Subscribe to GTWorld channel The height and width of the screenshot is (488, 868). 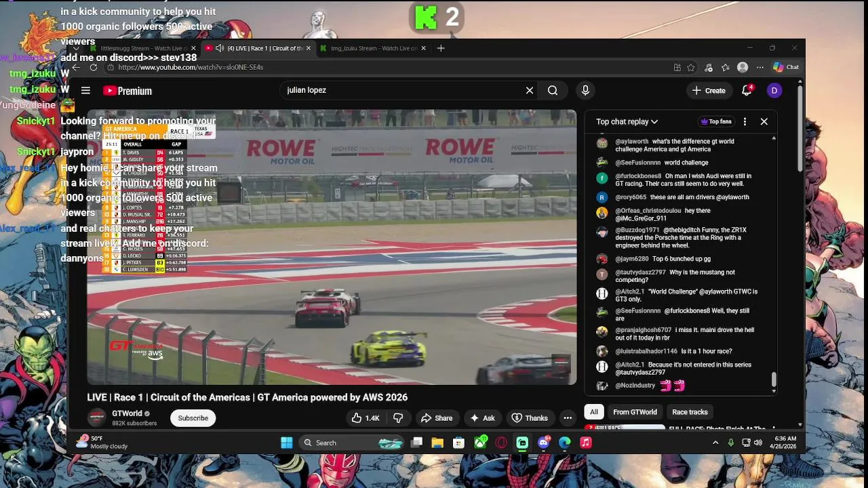pos(193,418)
